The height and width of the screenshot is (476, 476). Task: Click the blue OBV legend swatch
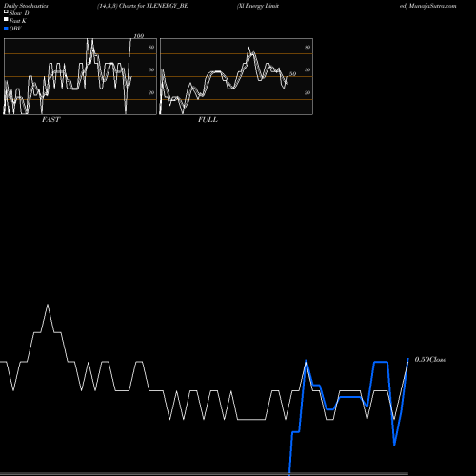click(x=6, y=29)
